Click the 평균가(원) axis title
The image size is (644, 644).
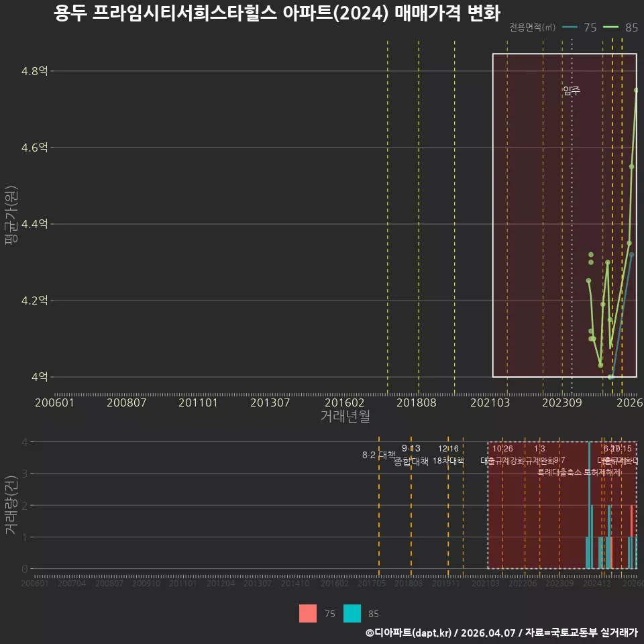point(11,215)
